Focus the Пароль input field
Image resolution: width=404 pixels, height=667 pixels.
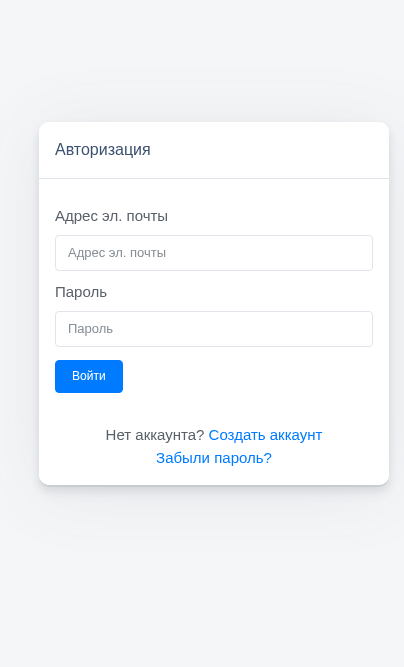214,329
